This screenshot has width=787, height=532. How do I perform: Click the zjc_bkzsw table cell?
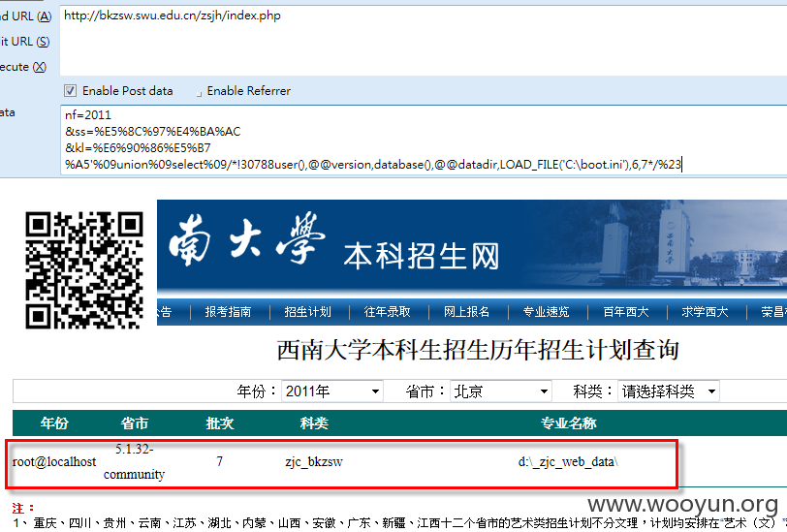pyautogui.click(x=314, y=461)
